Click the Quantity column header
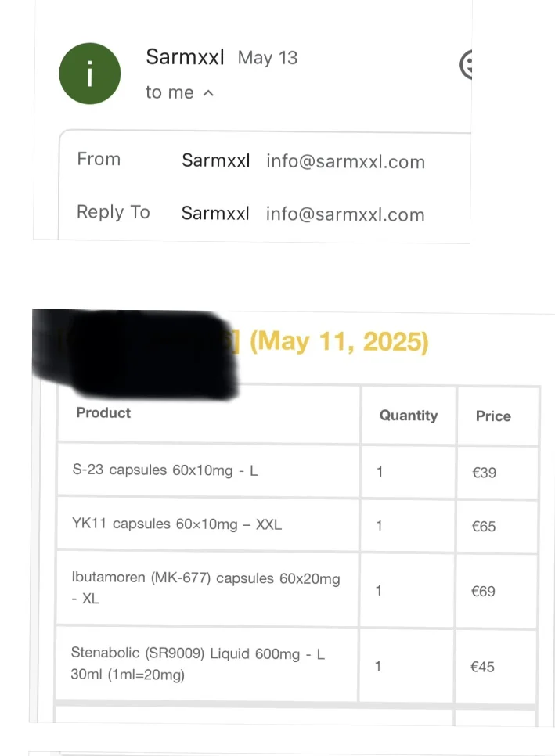The image size is (555, 756). pos(409,415)
